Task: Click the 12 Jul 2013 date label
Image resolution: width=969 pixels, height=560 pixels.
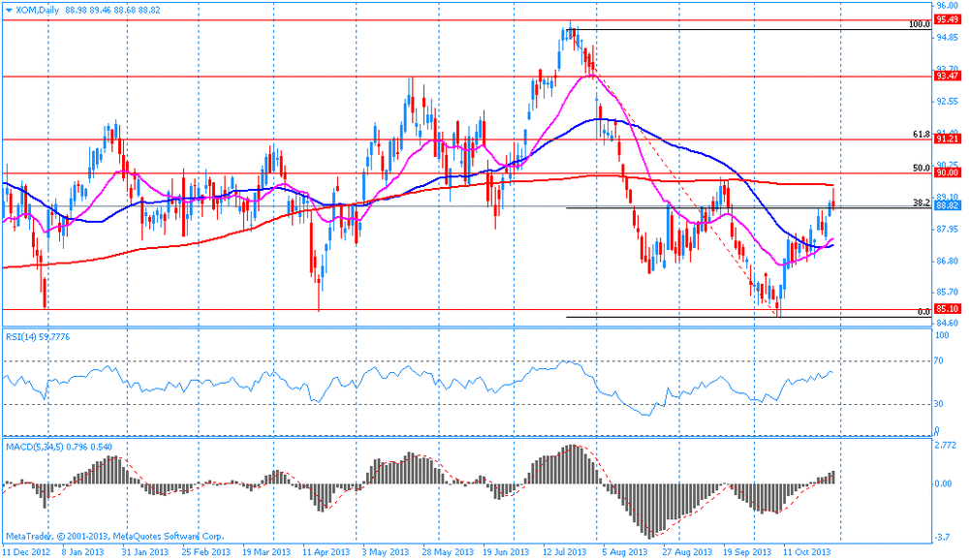Action: [x=565, y=552]
